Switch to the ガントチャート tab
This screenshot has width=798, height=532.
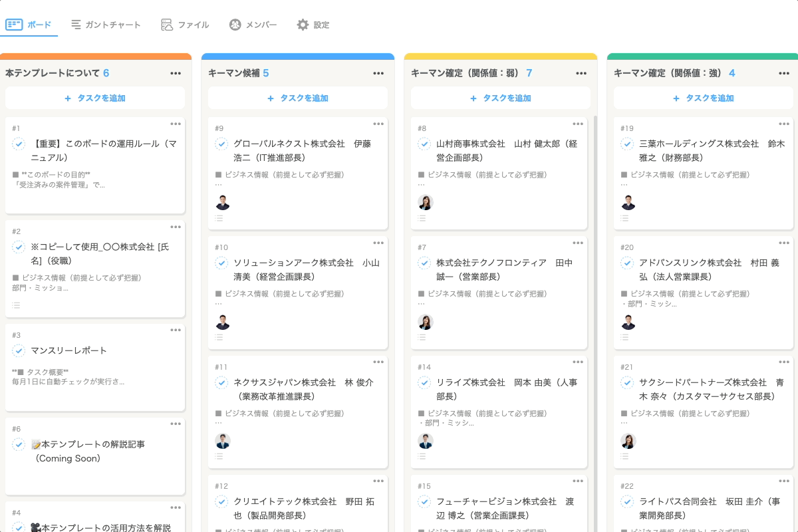point(106,25)
